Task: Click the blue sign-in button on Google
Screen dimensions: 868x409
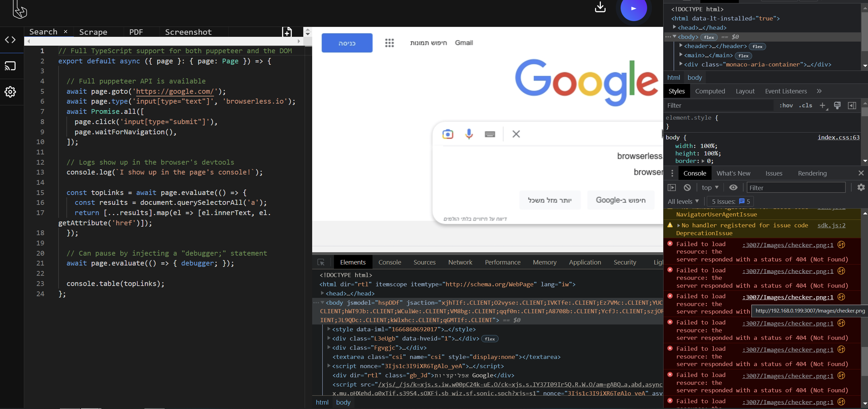Action: pyautogui.click(x=347, y=43)
